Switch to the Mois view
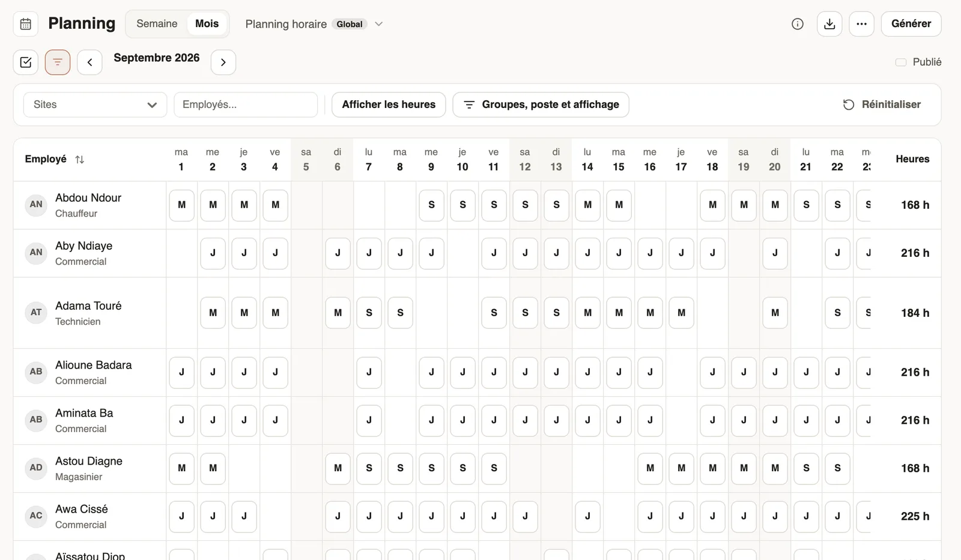This screenshot has width=961, height=560. [x=207, y=23]
